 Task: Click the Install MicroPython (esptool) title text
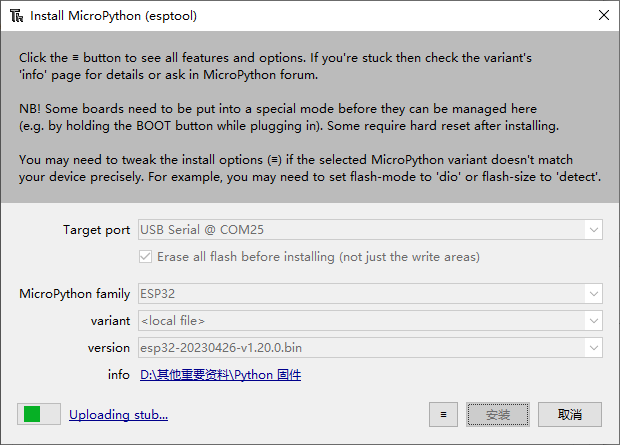tap(113, 16)
